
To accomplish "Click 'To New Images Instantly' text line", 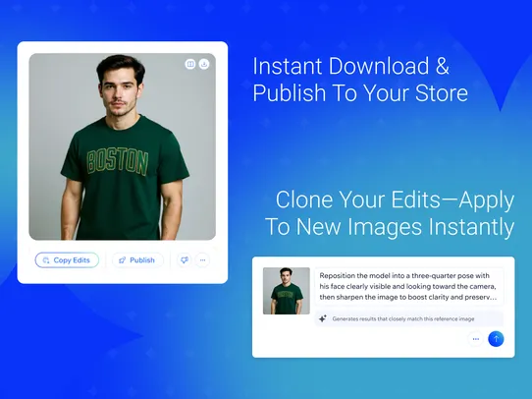I will (390, 227).
